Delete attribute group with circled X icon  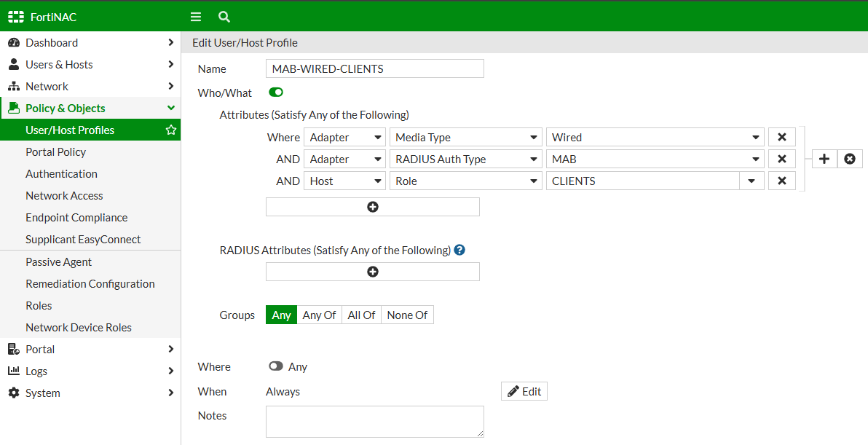(x=850, y=159)
